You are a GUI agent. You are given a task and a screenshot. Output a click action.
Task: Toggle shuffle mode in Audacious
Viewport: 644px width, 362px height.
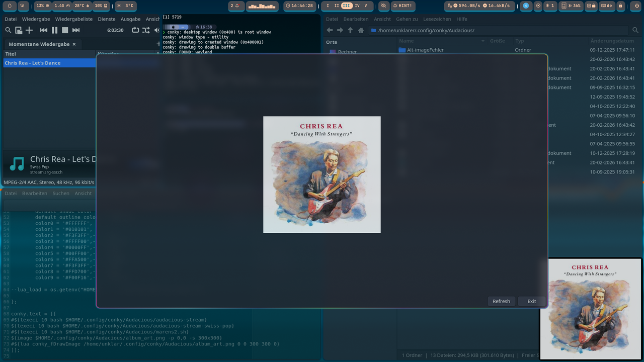146,30
